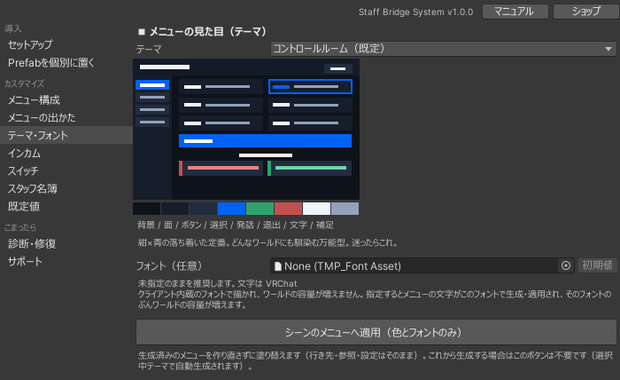
Task: Open the 既定値 page
Action: tap(24, 206)
